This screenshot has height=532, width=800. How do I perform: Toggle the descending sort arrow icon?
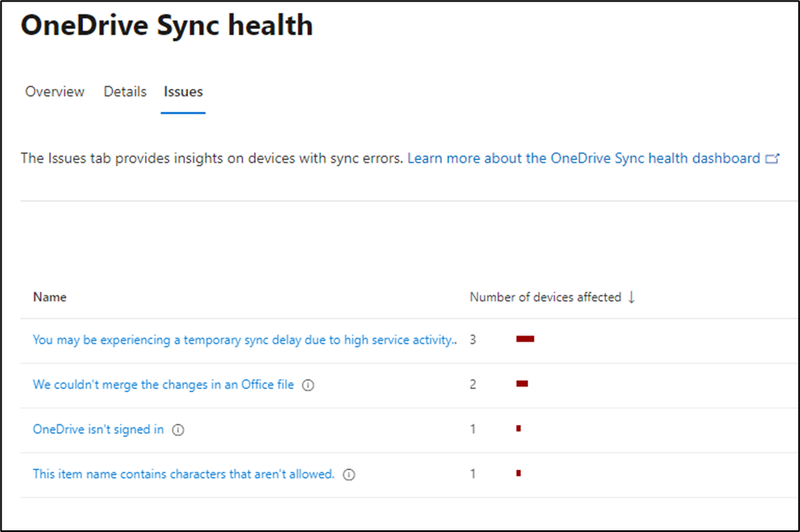click(x=631, y=297)
